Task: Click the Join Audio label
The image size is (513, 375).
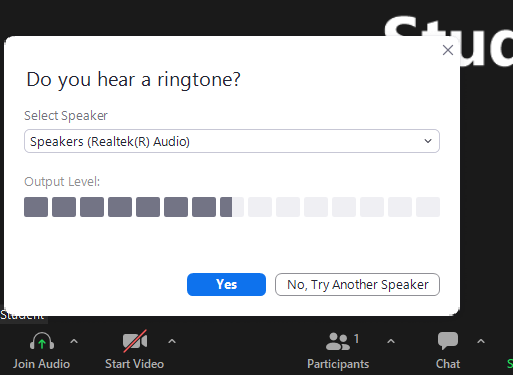Action: (41, 364)
